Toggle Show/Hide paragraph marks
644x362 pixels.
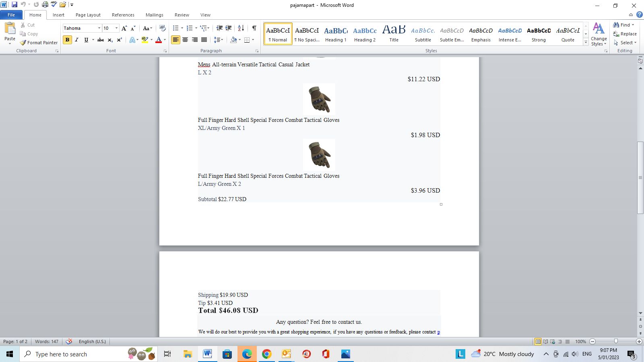(254, 28)
